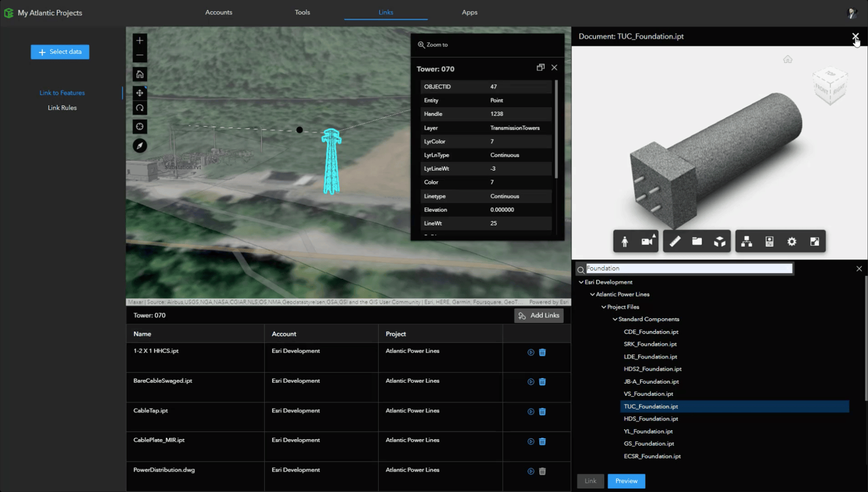Collapse the Standard Components tree node

coord(615,319)
